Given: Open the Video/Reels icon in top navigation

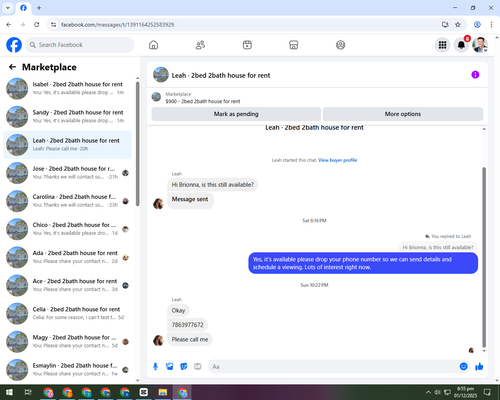Looking at the screenshot, I should click(247, 45).
